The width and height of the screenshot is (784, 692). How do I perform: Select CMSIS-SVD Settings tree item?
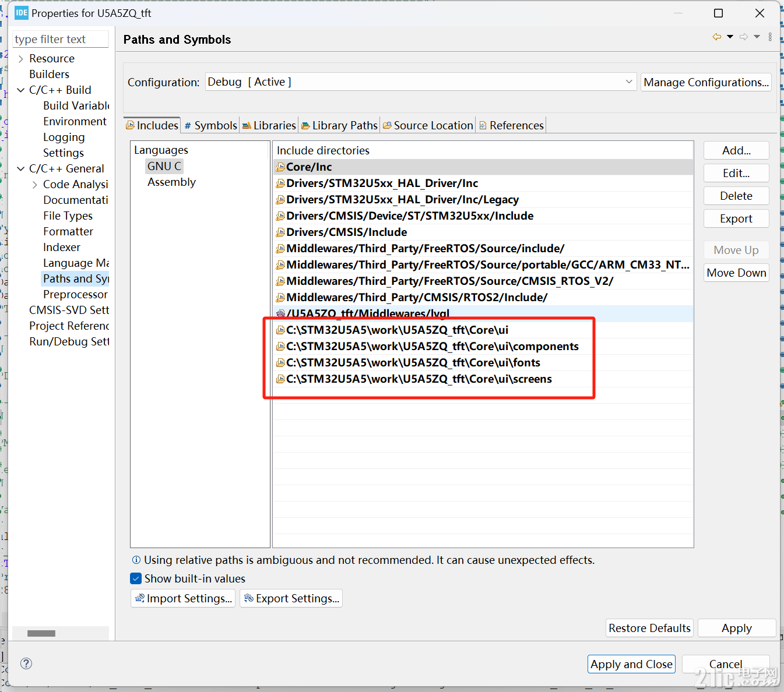click(x=69, y=310)
